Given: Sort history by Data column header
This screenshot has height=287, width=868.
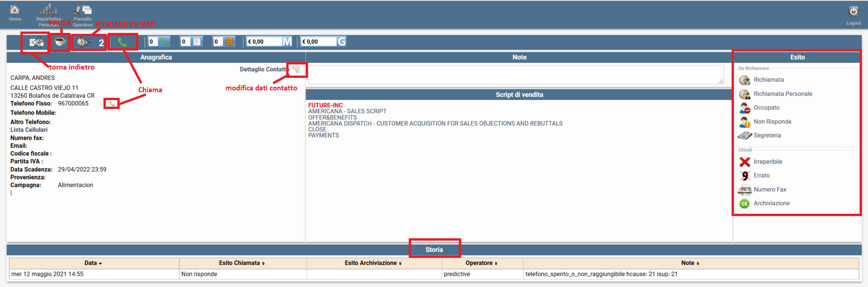Looking at the screenshot, I should (x=93, y=263).
